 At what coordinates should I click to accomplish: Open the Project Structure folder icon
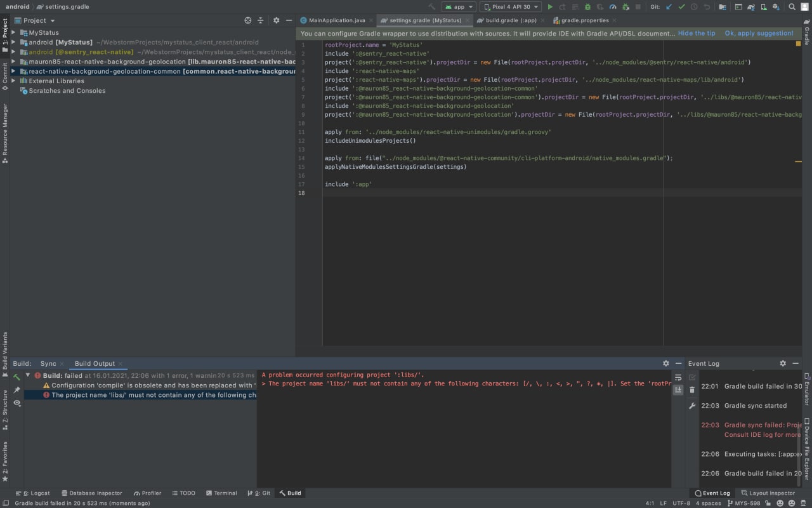pos(723,7)
